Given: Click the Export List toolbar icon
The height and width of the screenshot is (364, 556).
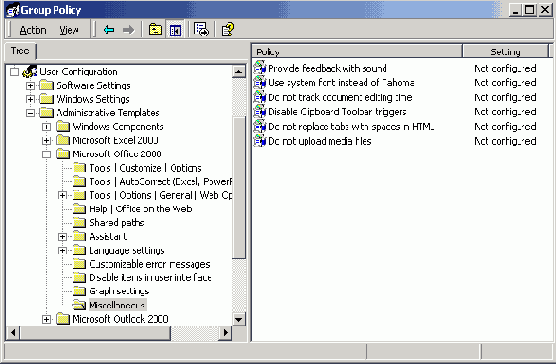Looking at the screenshot, I should click(201, 30).
